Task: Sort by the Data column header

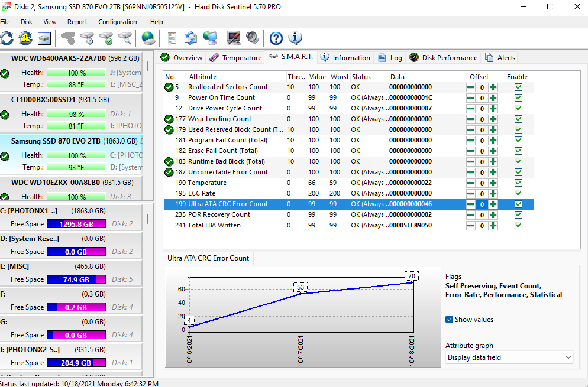Action: coord(427,77)
